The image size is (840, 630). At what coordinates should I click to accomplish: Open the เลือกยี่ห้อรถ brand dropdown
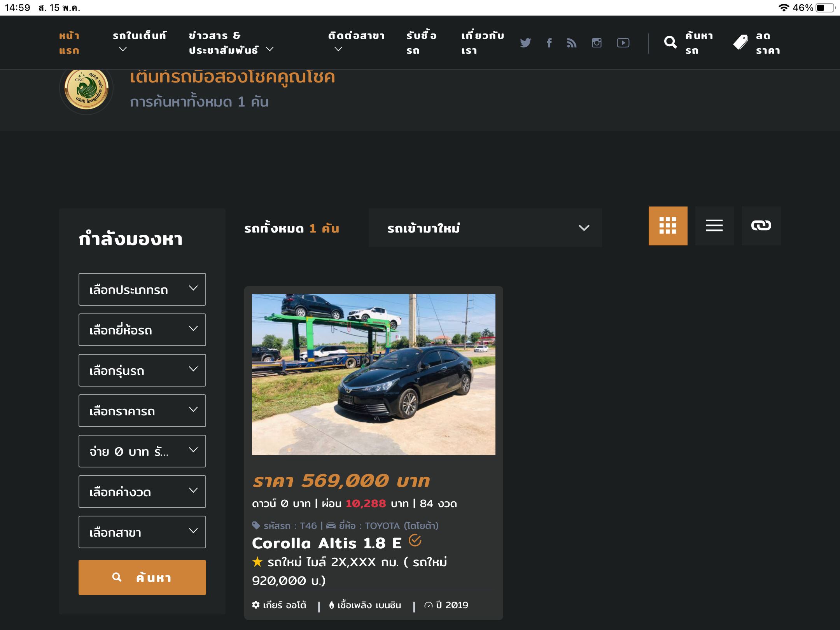click(x=142, y=330)
